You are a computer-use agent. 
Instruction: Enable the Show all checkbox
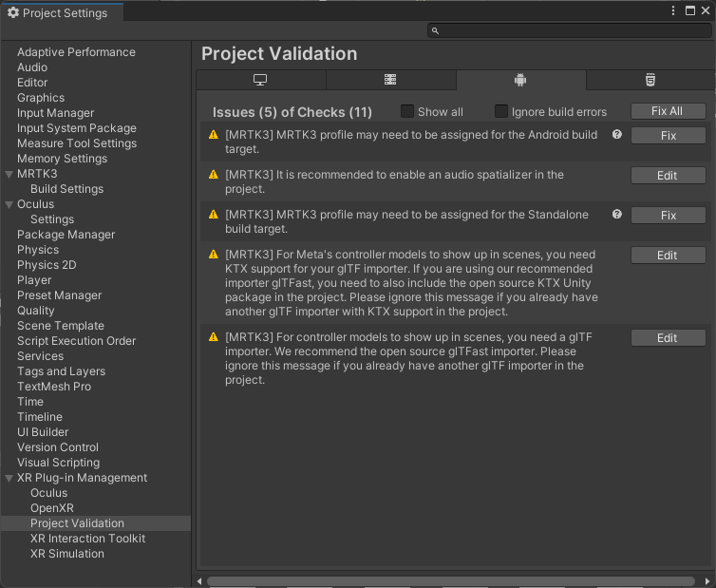pos(407,111)
